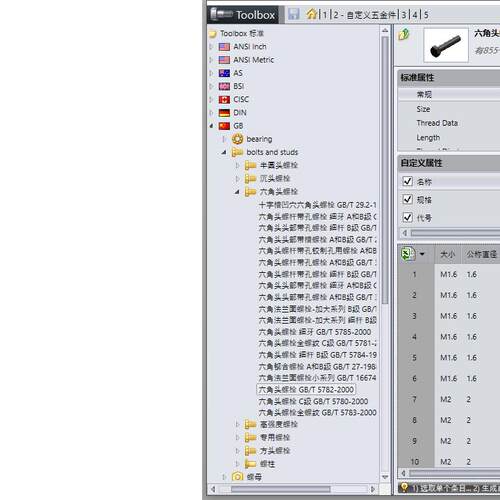Uncheck the 名称 custom property checkbox
500x500 pixels.
tap(408, 181)
